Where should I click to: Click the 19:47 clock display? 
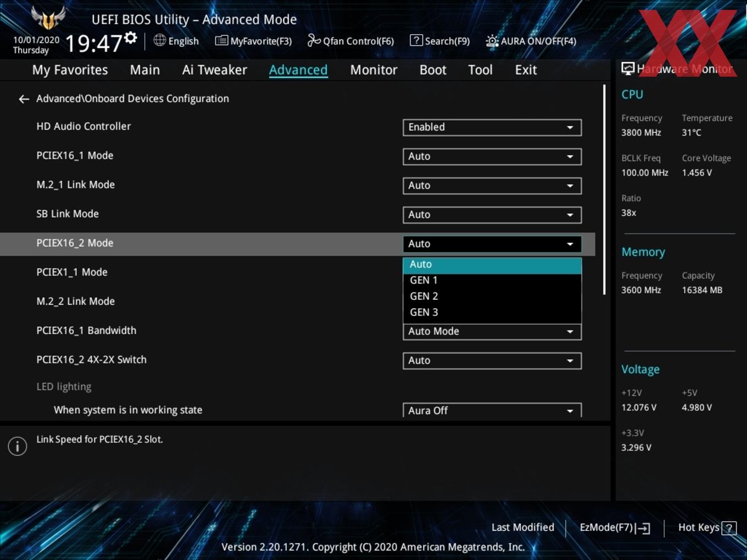coord(93,43)
